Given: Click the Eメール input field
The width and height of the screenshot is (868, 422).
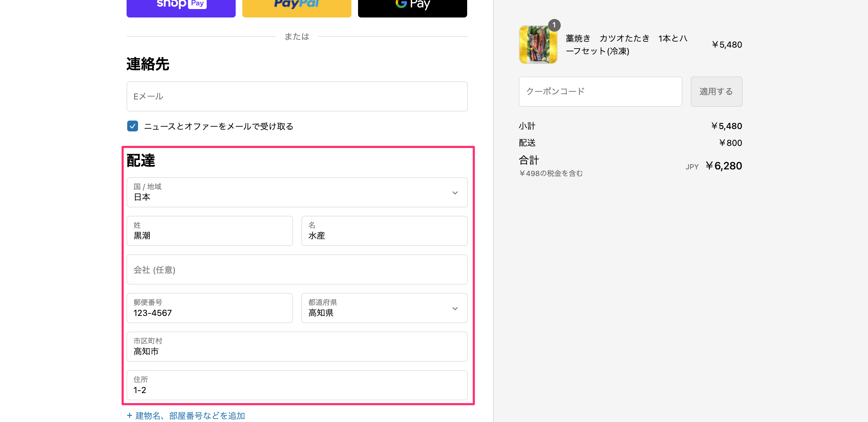Looking at the screenshot, I should [297, 96].
